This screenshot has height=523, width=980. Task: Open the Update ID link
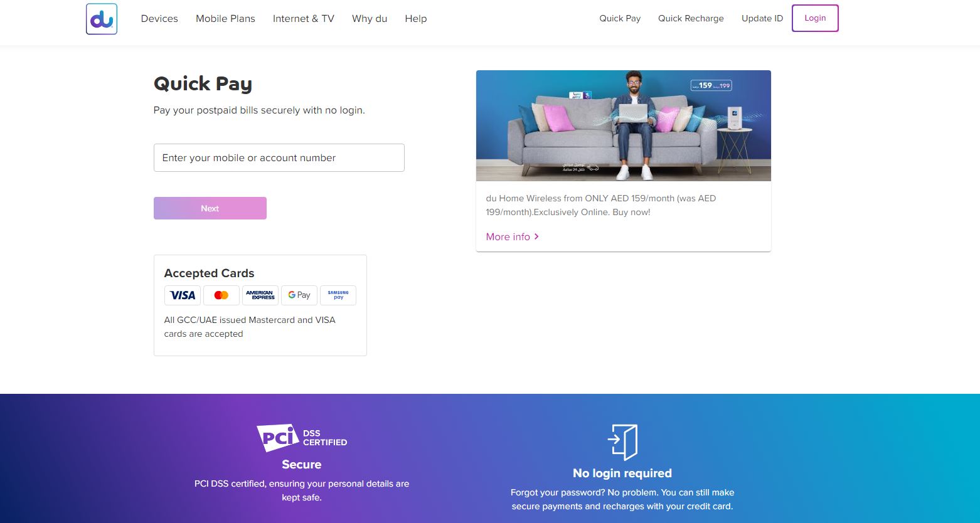pos(762,18)
